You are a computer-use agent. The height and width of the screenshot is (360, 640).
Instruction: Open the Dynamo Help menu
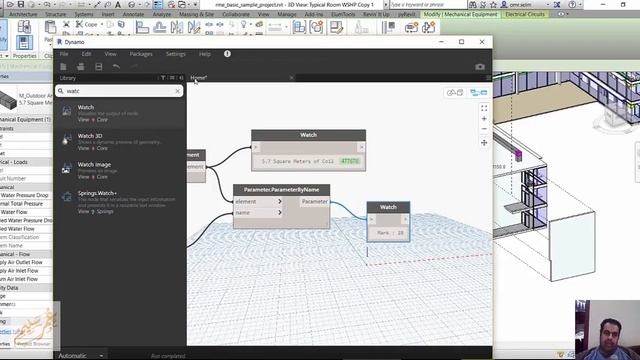point(204,54)
